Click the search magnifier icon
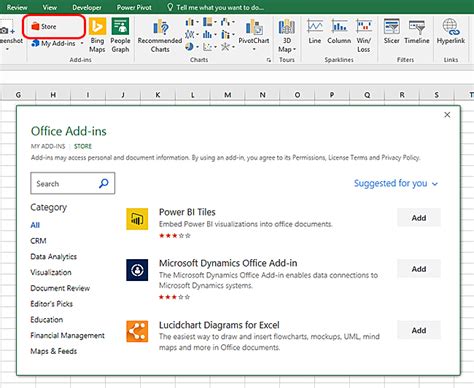This screenshot has width=474, height=388. point(104,183)
